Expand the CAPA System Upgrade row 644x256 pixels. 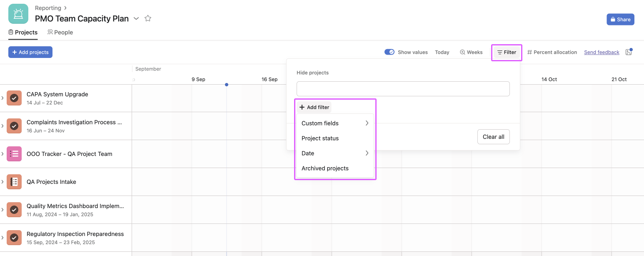[2, 98]
